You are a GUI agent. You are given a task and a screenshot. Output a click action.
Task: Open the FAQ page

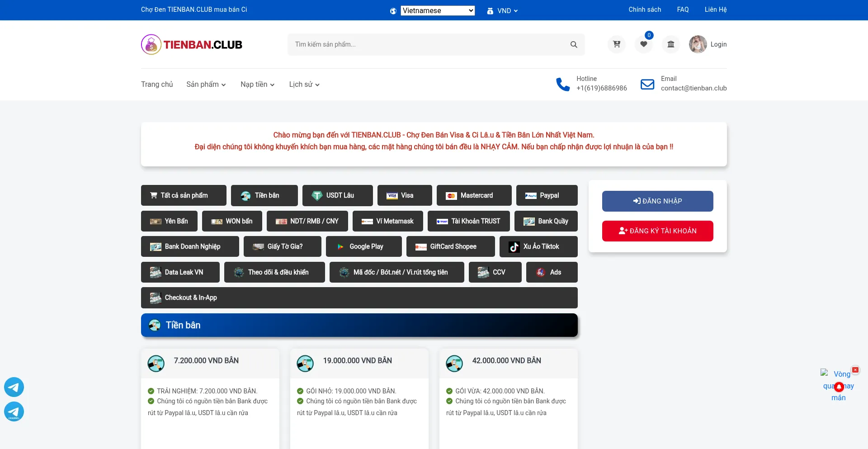click(683, 9)
